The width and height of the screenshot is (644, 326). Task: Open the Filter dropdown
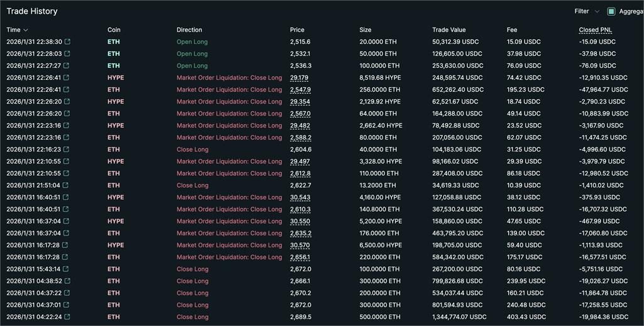(586, 11)
